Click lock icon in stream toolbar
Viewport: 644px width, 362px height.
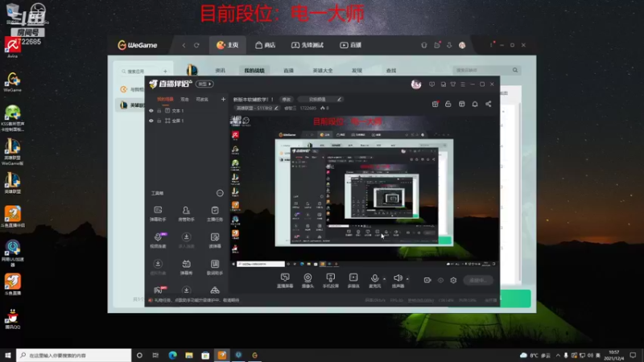point(448,105)
